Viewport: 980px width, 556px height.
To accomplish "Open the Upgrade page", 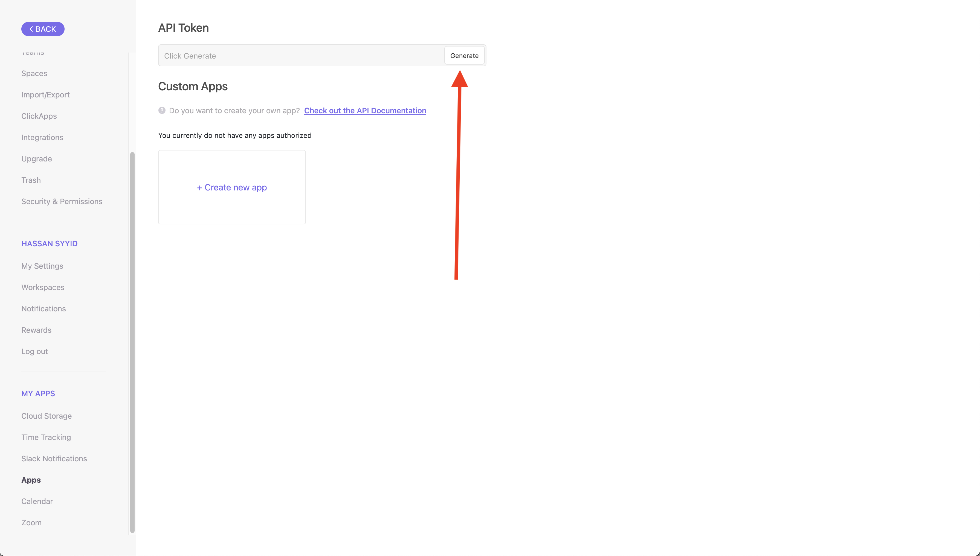I will (37, 159).
